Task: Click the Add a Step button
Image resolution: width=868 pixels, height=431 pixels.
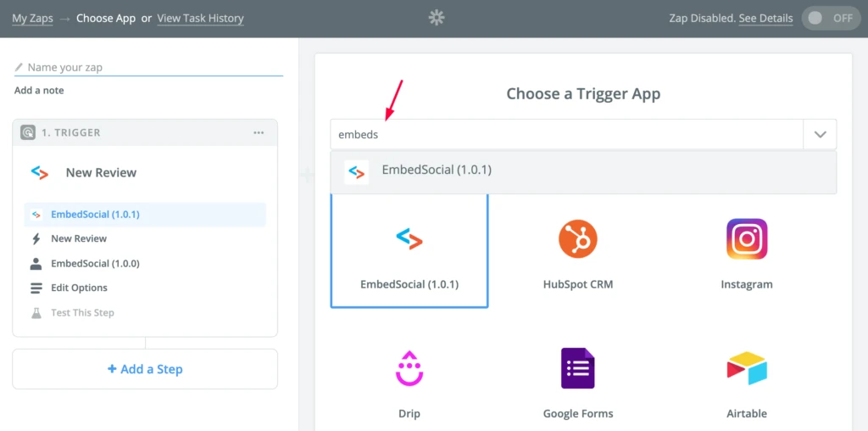Action: pyautogui.click(x=145, y=369)
